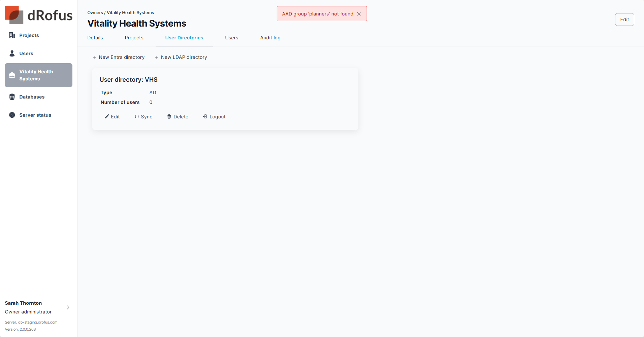Click server db-staging.drofus.com text
The image size is (644, 337).
tap(31, 322)
